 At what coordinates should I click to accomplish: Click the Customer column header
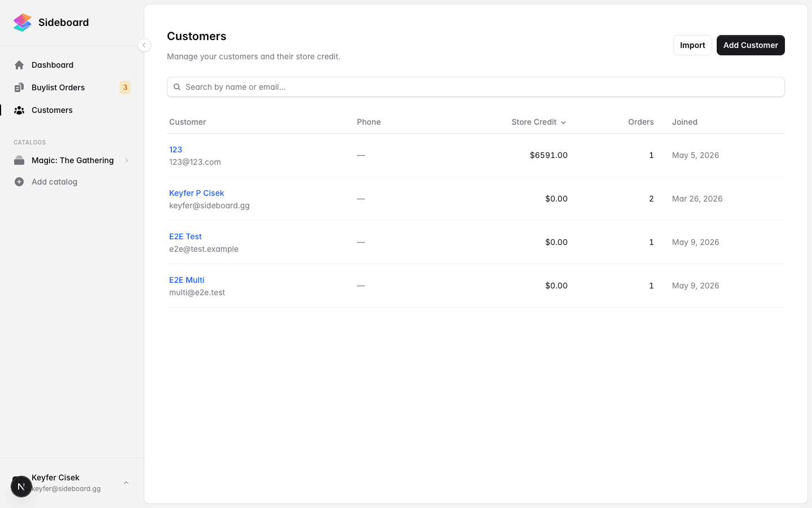coord(187,122)
